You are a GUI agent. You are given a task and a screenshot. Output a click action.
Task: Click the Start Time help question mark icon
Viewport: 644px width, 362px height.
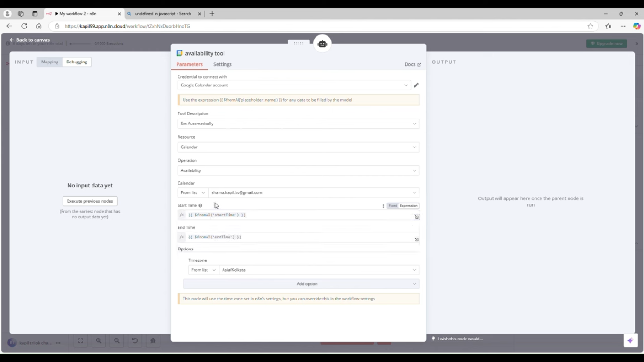tap(201, 205)
